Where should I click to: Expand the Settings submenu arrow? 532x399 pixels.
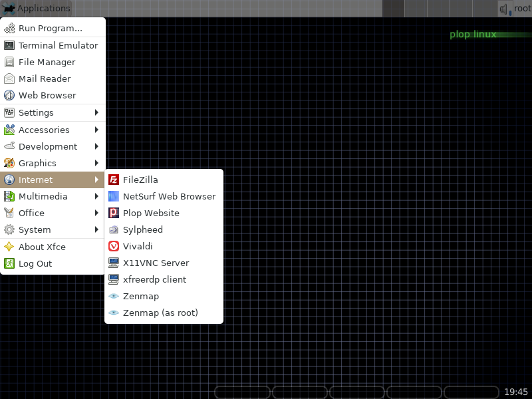coord(96,112)
